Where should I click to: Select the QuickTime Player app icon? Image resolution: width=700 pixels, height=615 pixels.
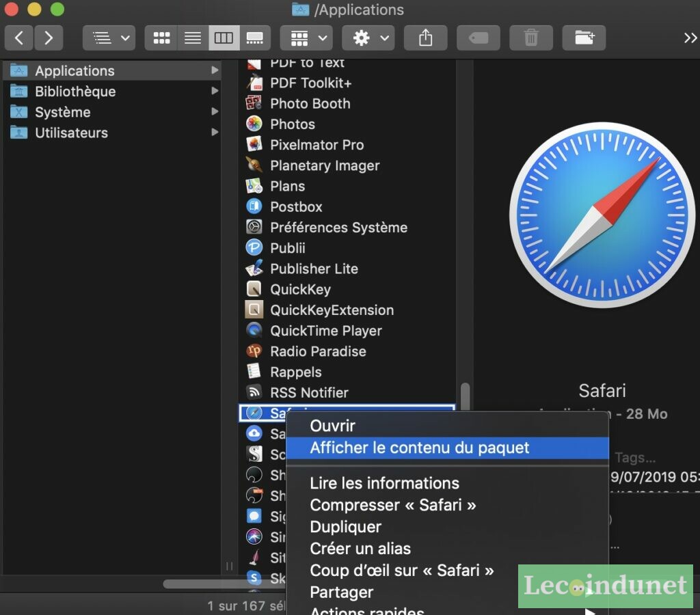(254, 330)
